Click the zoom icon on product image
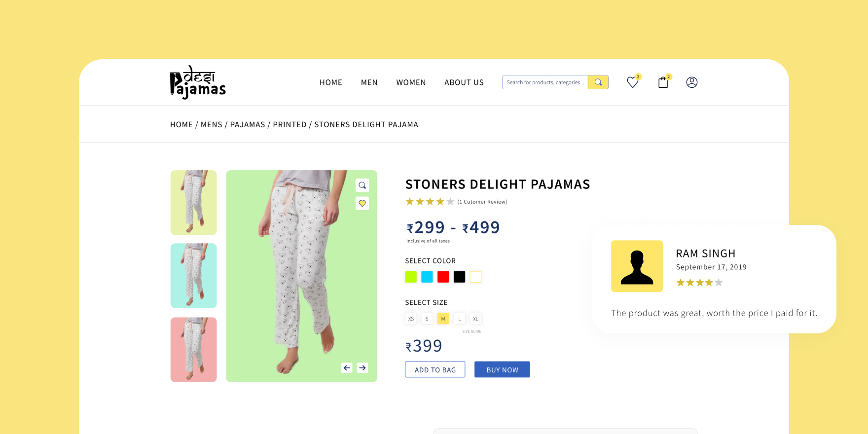 [x=362, y=185]
